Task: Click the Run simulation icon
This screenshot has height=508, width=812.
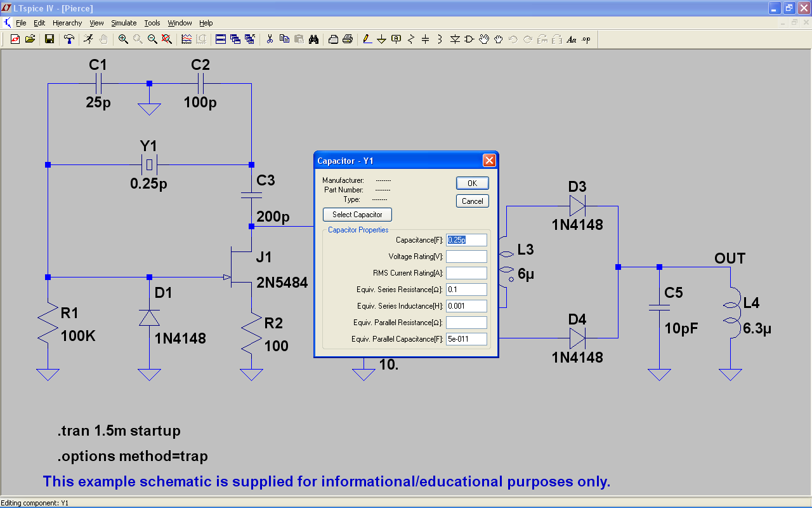Action: click(88, 39)
